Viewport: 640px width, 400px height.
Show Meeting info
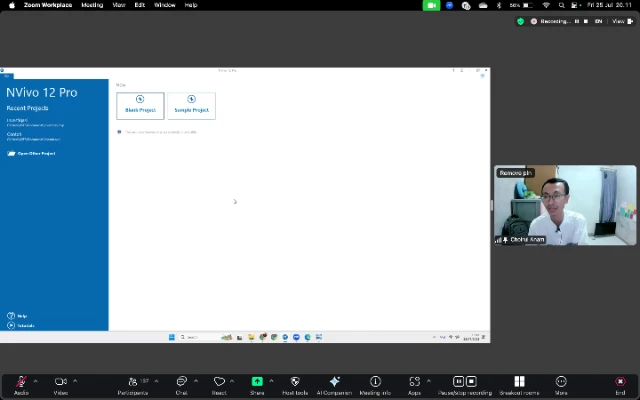375,385
